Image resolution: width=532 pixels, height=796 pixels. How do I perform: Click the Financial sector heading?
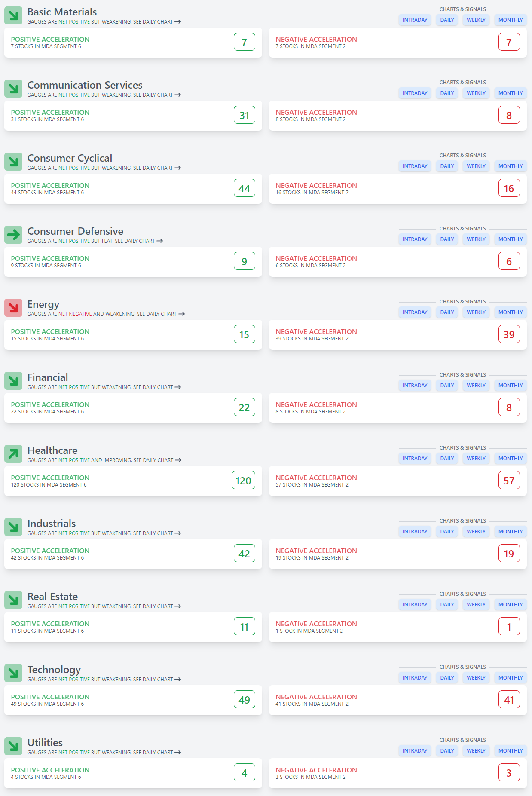tap(48, 377)
